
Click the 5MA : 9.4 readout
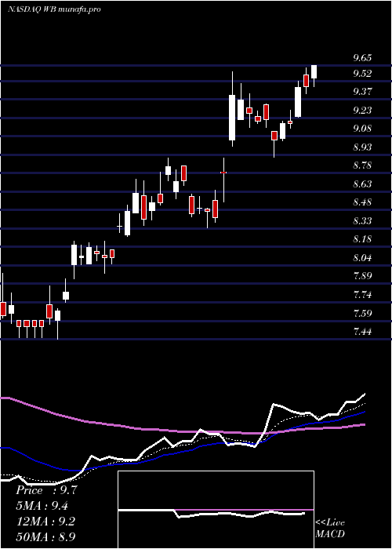(x=42, y=506)
